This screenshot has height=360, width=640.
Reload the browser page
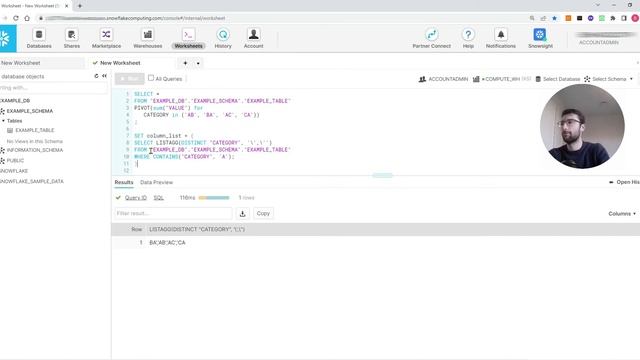(x=16, y=18)
